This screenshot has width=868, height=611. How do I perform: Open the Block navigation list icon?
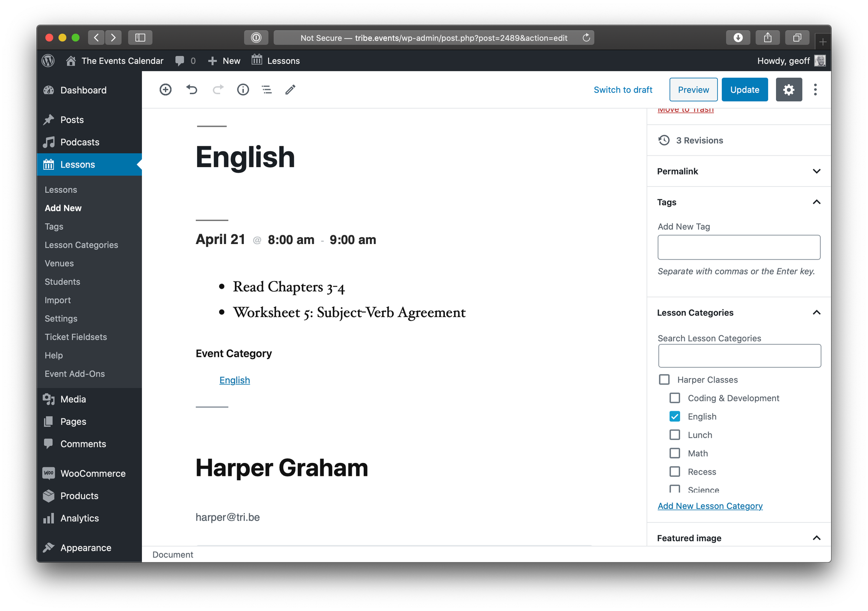point(266,89)
